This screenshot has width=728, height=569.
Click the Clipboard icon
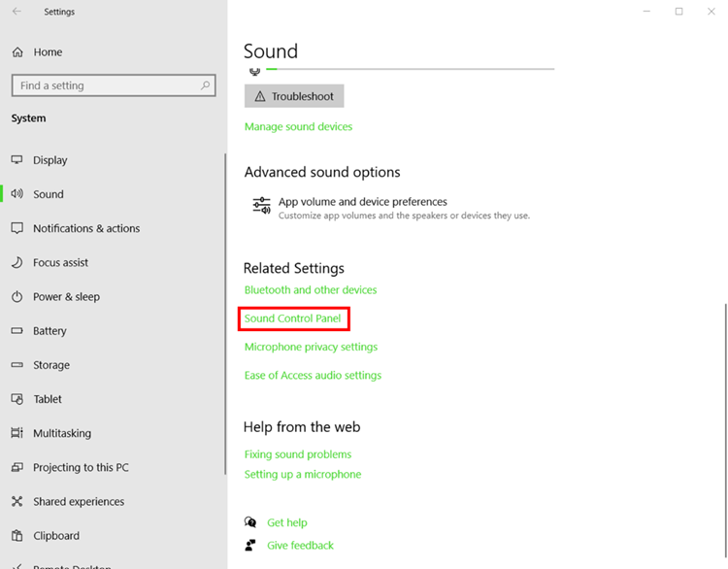(x=17, y=536)
